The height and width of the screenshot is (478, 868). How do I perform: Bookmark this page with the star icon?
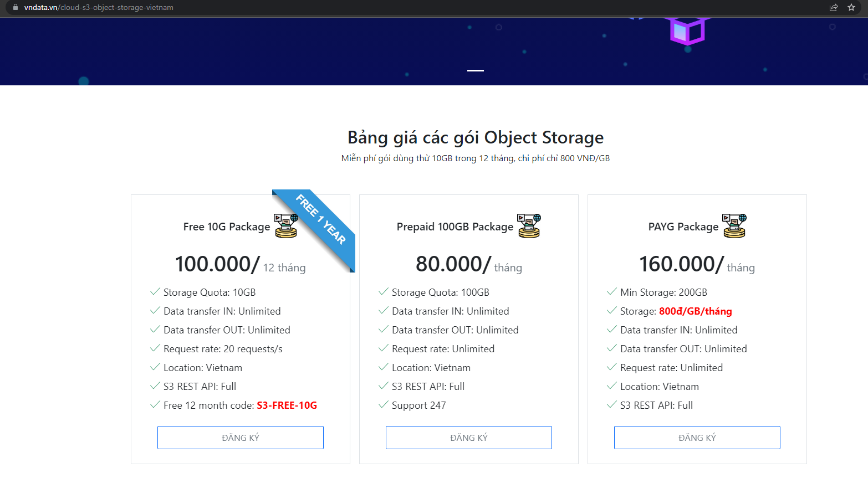(851, 7)
